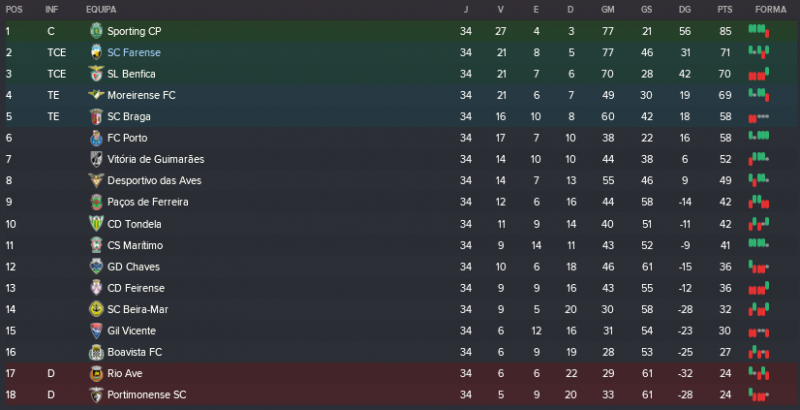Click the Gil Vicente club crest
Screen dimensions: 800x410
tap(97, 331)
